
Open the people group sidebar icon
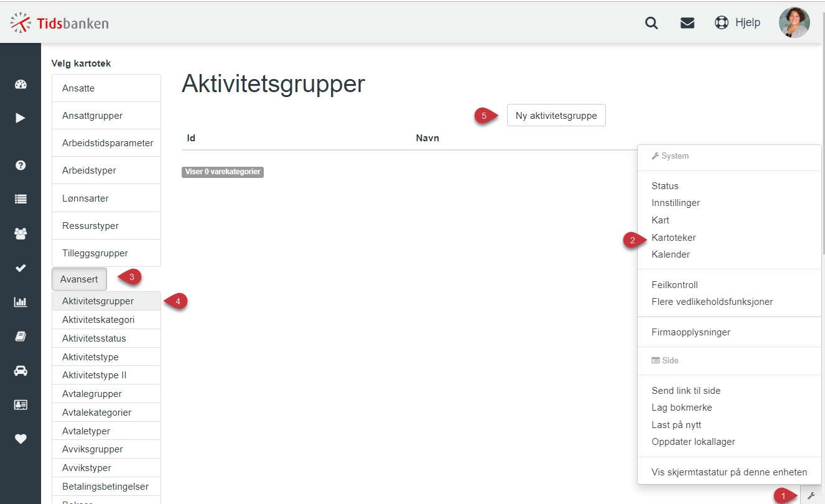(21, 234)
